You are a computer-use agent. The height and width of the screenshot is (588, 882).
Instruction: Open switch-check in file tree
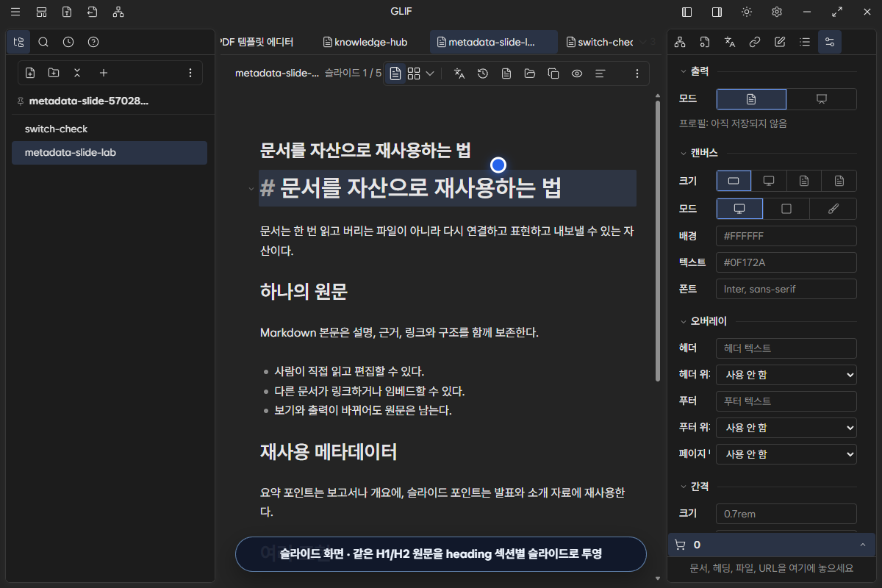[x=110, y=129]
